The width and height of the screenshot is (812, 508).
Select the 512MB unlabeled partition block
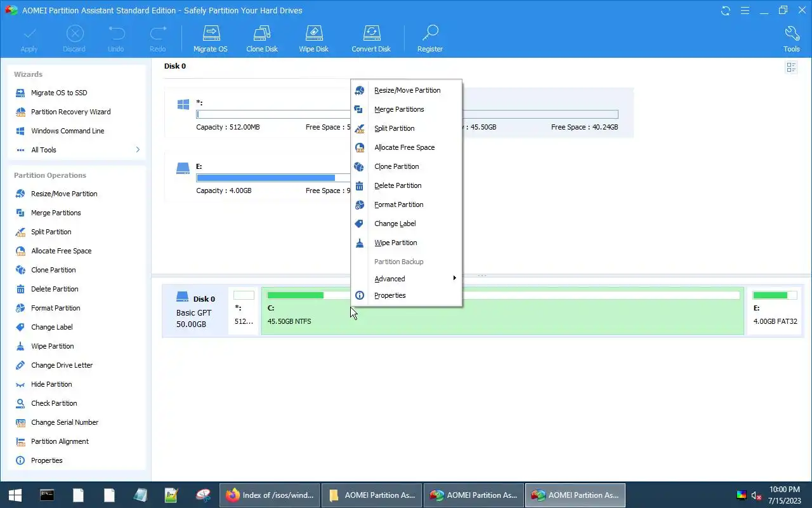pos(244,311)
